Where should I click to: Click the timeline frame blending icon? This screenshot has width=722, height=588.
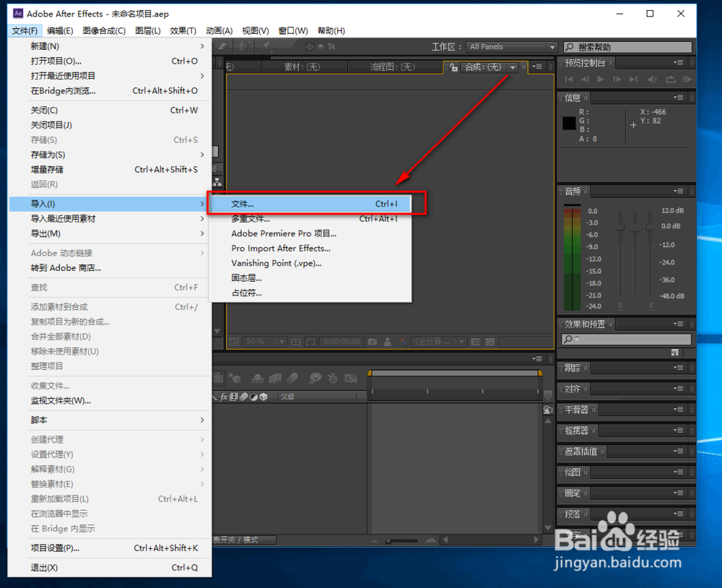tap(275, 379)
